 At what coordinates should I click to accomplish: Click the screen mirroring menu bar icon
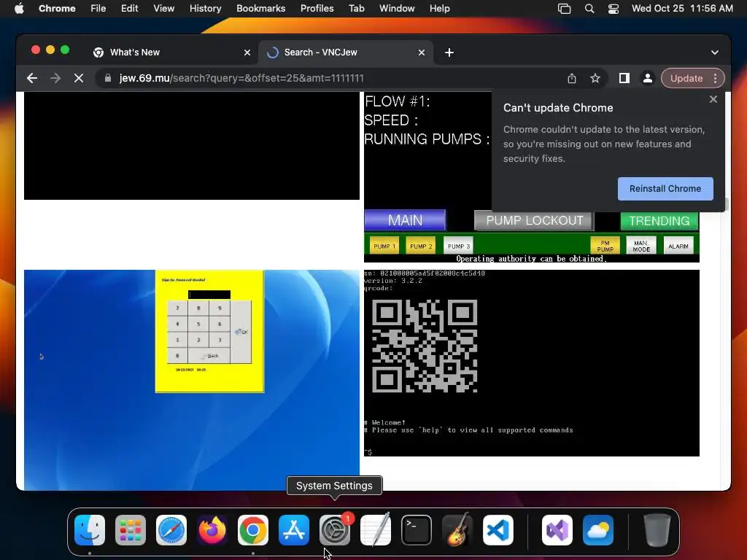tap(564, 9)
